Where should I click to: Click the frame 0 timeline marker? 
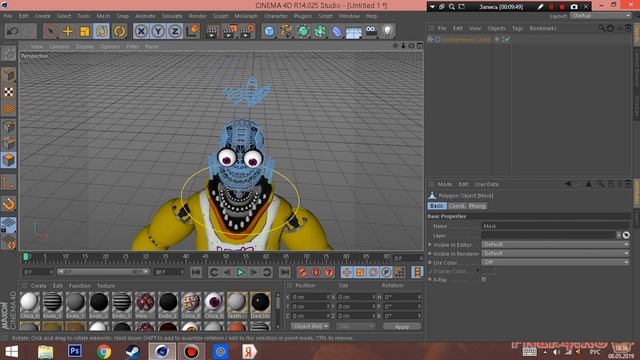click(27, 257)
